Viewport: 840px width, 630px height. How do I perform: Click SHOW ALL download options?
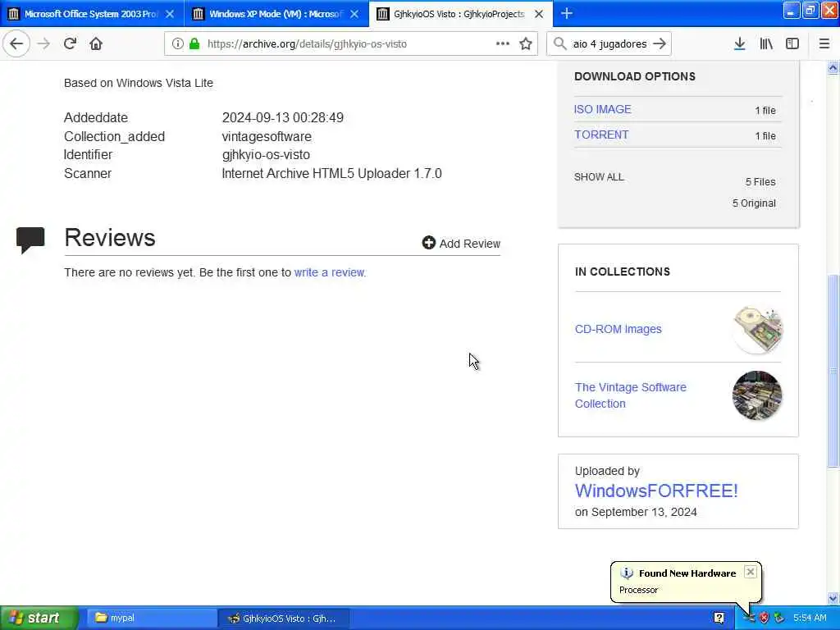coord(598,177)
